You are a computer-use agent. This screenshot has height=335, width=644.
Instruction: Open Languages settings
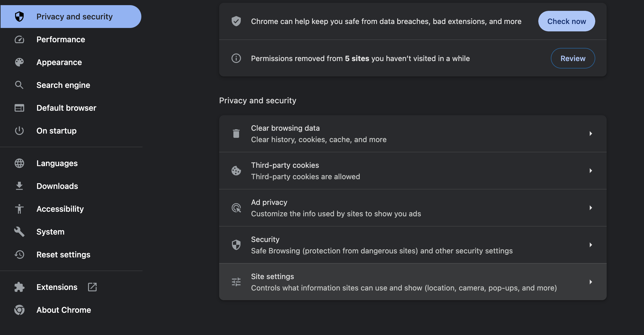click(x=71, y=163)
